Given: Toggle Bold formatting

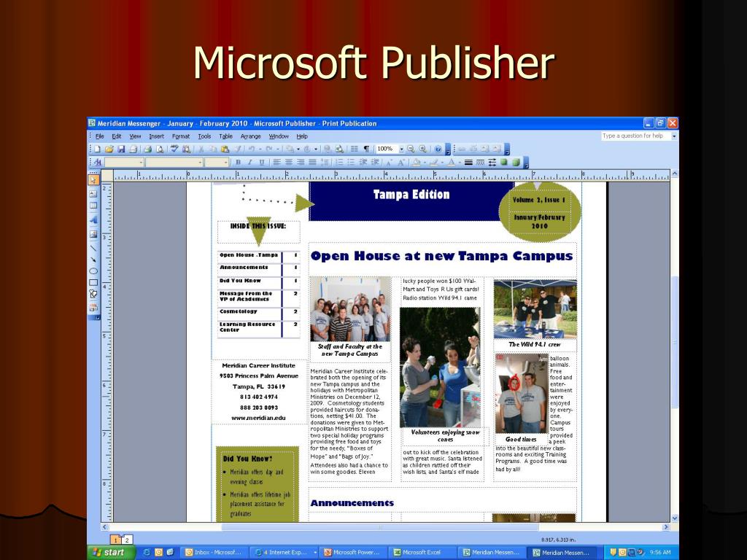Looking at the screenshot, I should click(x=238, y=163).
